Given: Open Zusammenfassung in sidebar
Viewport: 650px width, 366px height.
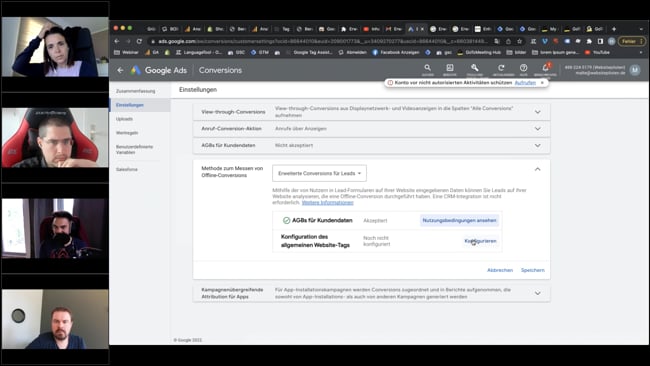Looking at the screenshot, I should [x=136, y=91].
